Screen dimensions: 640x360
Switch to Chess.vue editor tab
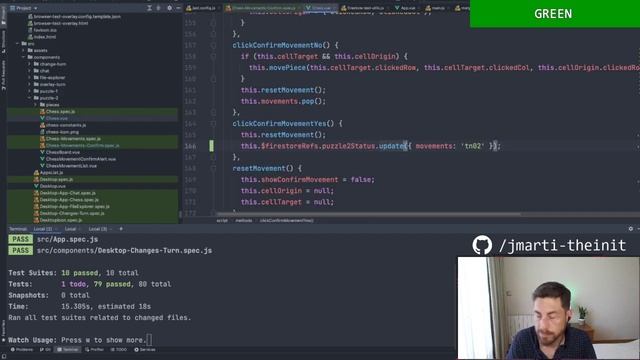[320, 8]
